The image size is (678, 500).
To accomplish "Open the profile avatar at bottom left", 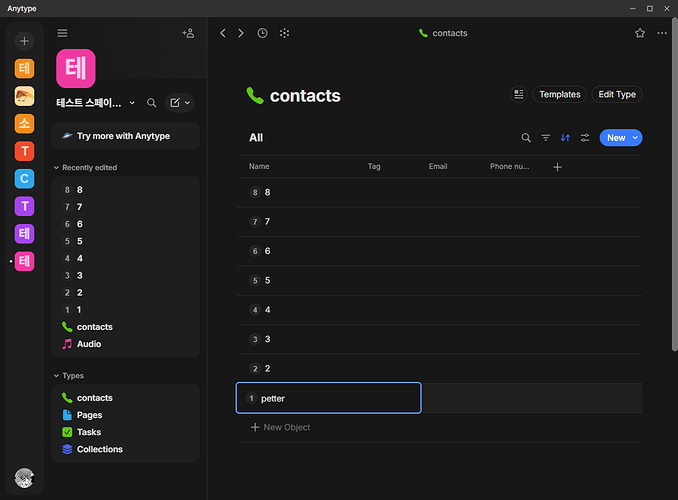I will pyautogui.click(x=24, y=478).
